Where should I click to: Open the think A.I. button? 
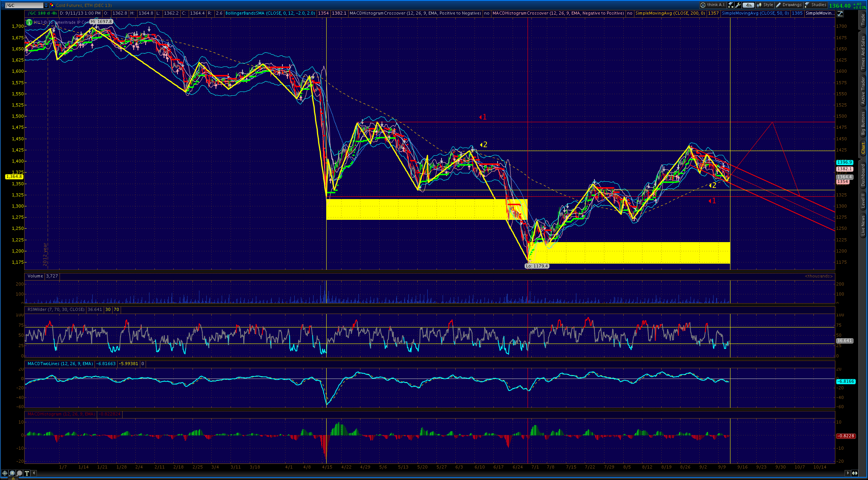point(713,5)
